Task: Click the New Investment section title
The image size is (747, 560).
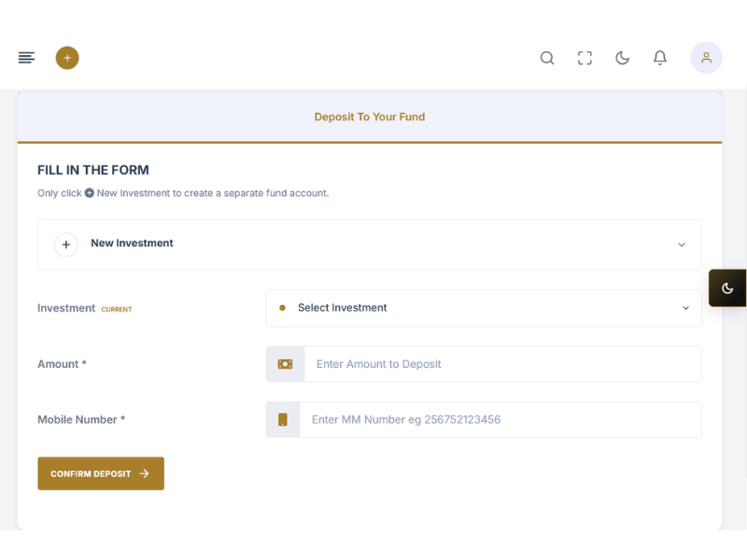Action: [x=132, y=243]
